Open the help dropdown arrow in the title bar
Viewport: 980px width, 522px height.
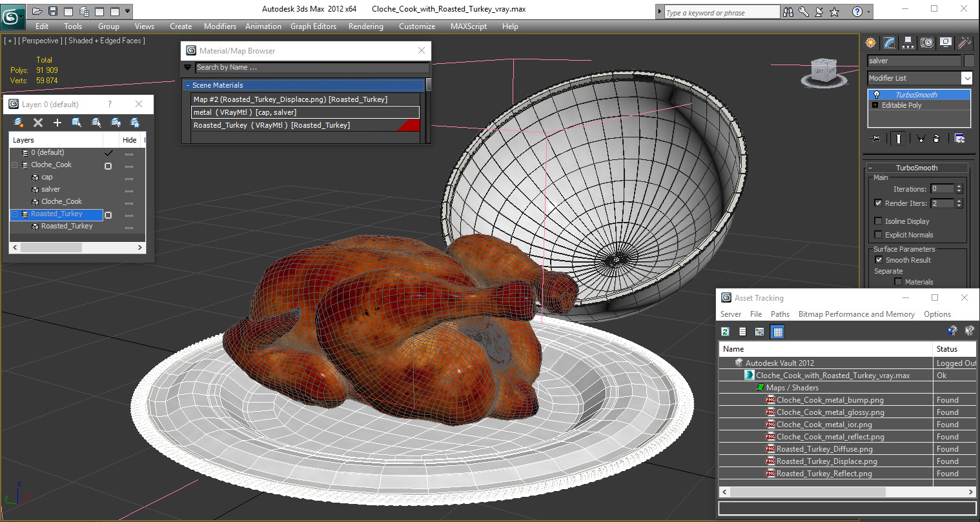point(869,12)
